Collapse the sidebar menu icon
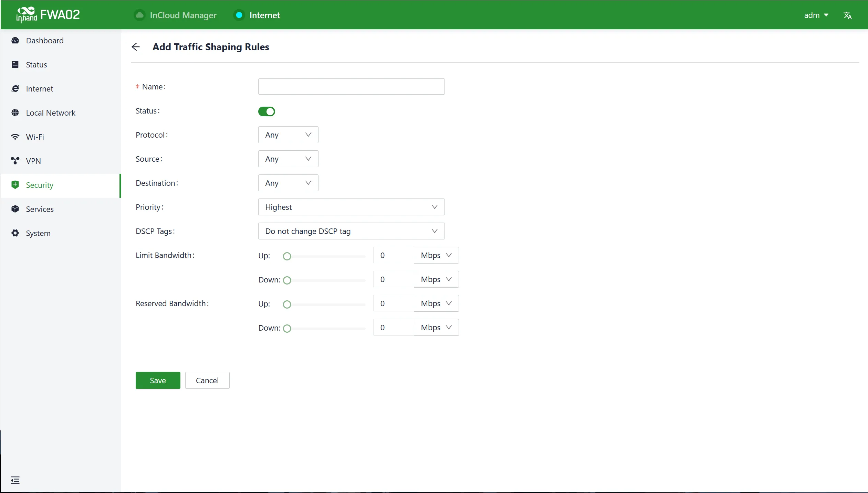The width and height of the screenshot is (868, 493). [x=15, y=480]
